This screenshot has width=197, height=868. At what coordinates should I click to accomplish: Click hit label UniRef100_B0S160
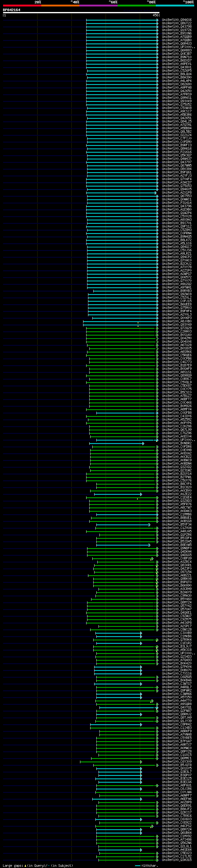pos(176,335)
